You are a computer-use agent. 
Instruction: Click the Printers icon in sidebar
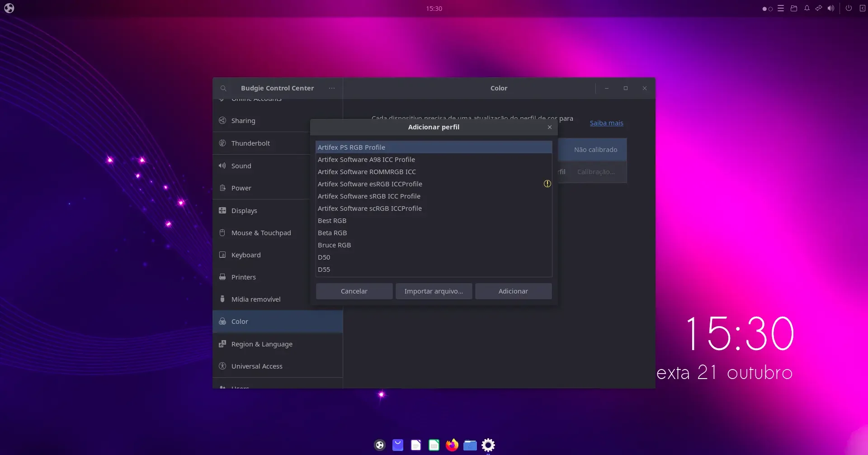point(222,277)
